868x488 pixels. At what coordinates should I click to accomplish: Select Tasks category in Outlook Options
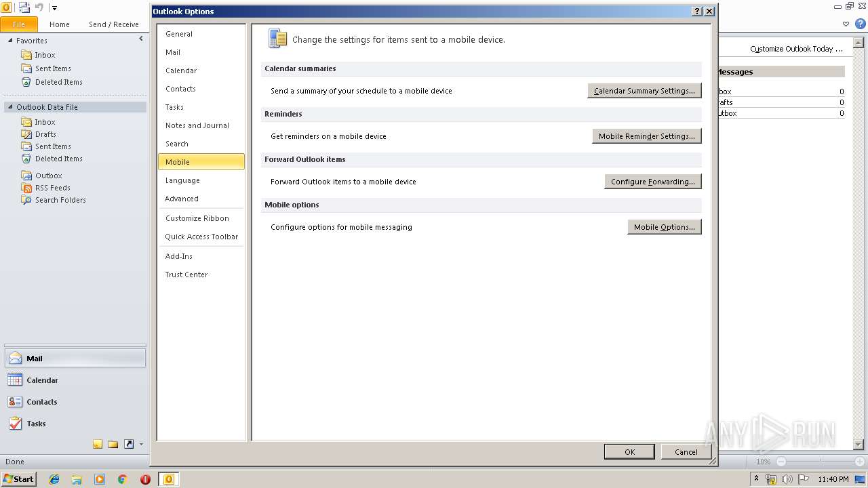pos(201,107)
